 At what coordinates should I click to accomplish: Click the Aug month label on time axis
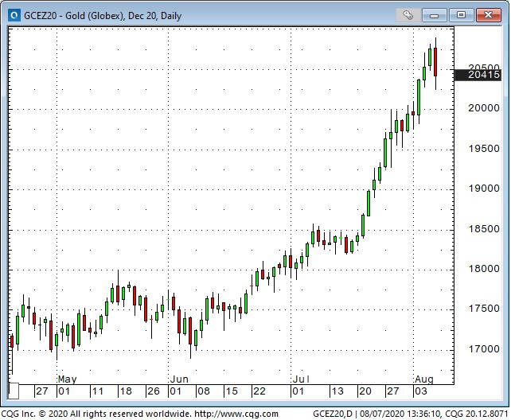[424, 379]
